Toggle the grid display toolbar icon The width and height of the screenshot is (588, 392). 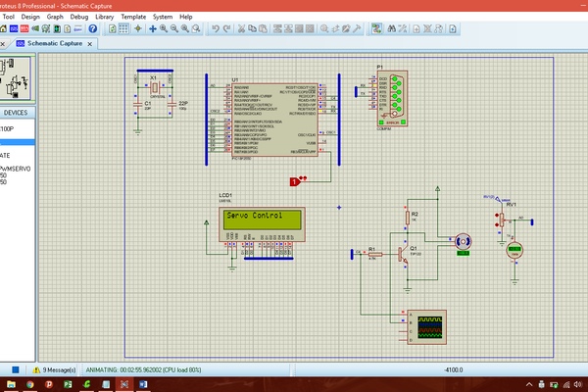[124, 29]
